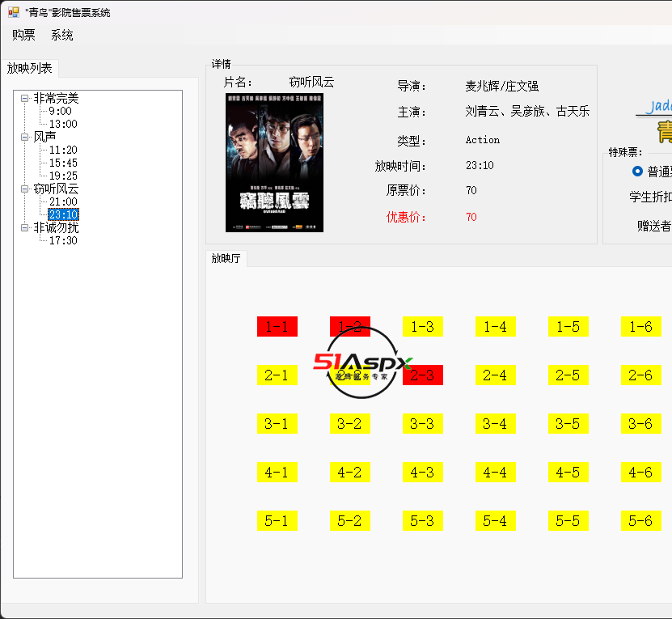Collapse the 窃听风云 movie node
This screenshot has height=619, width=672.
click(x=24, y=189)
